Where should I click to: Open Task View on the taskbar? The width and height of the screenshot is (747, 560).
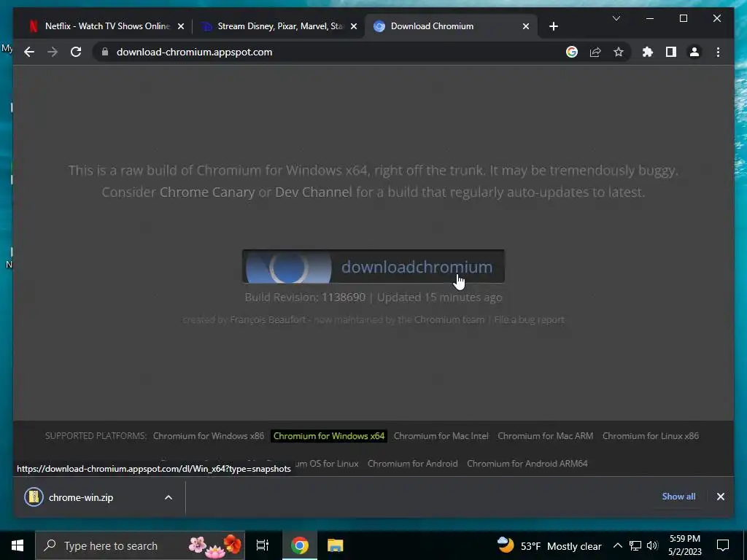coord(263,545)
